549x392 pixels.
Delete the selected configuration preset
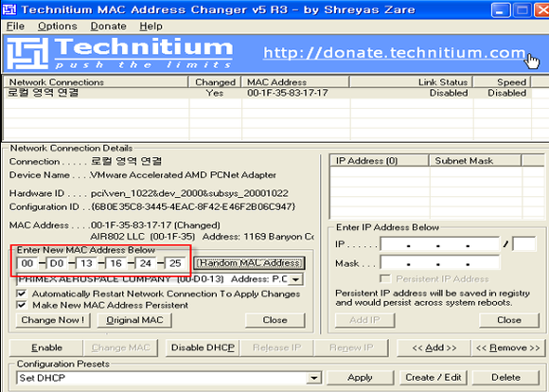coord(506,378)
